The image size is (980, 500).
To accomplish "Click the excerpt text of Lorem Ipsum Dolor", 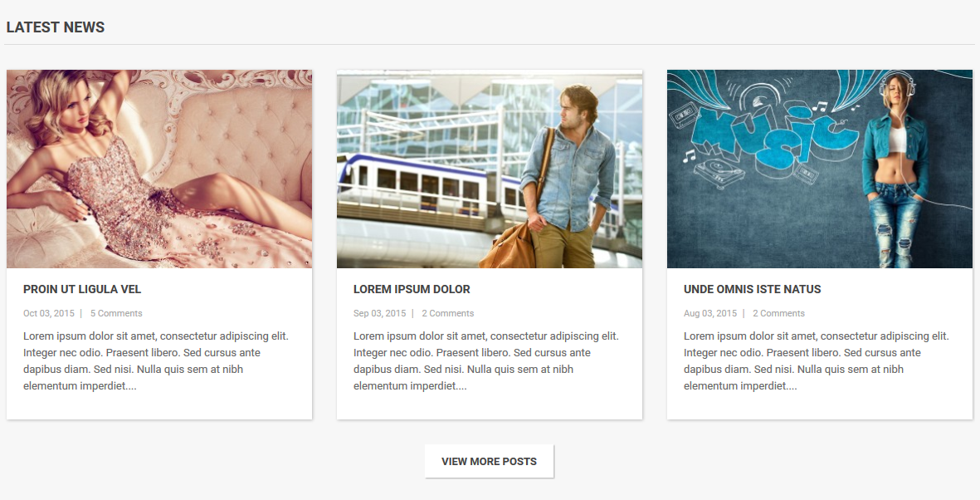I will coord(486,361).
